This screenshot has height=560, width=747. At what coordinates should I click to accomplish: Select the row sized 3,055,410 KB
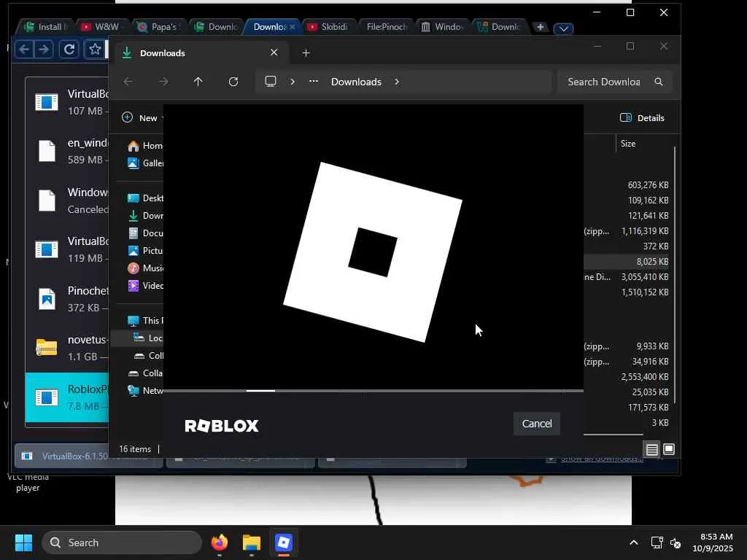click(628, 276)
